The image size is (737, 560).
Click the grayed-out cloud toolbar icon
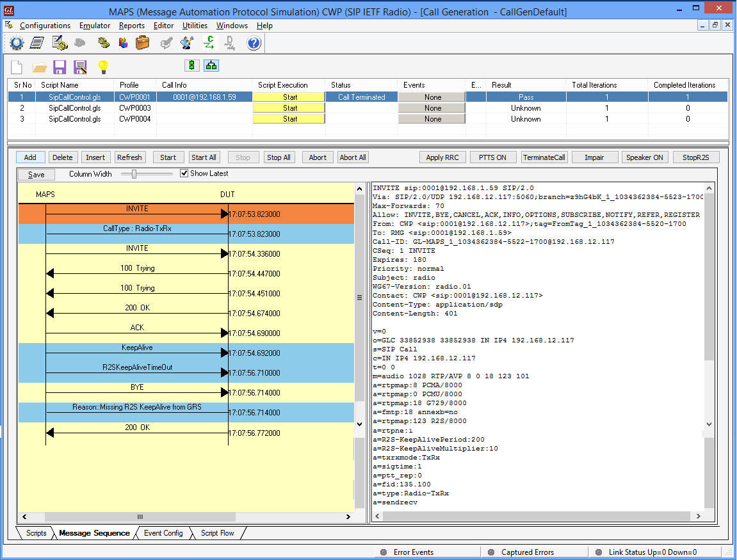[x=81, y=44]
